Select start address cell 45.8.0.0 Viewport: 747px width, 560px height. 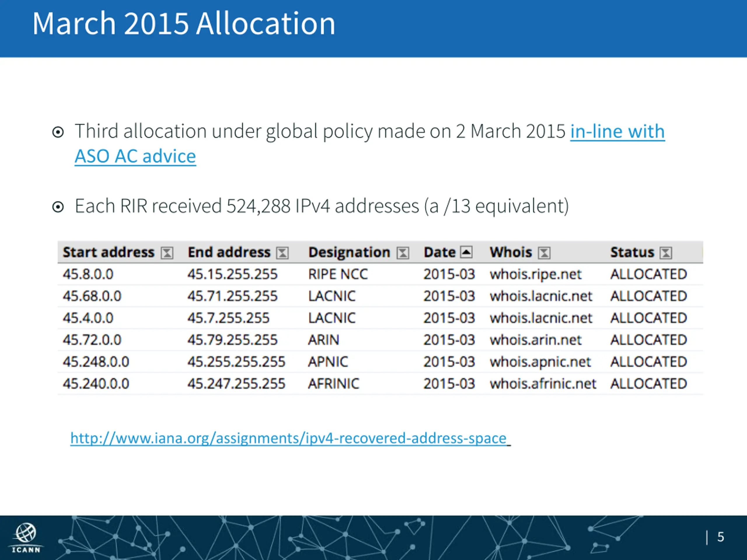88,274
